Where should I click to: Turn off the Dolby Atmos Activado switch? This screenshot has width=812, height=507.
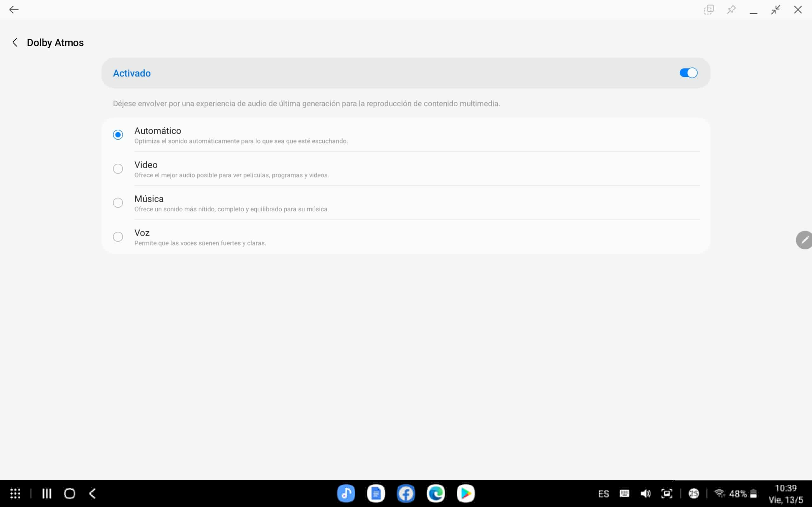[688, 73]
